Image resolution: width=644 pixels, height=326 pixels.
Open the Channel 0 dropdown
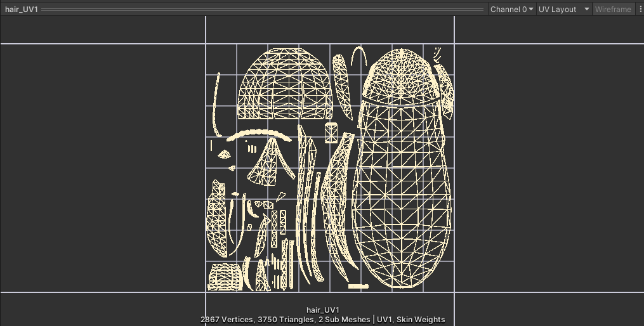[512, 9]
